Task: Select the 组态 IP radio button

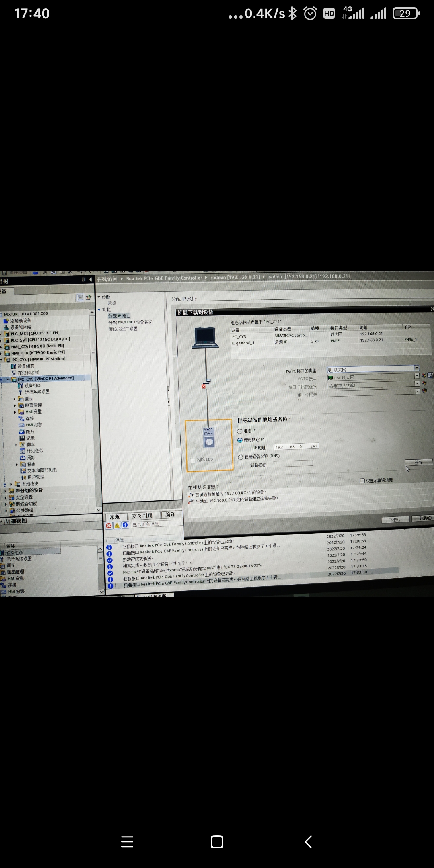Action: (240, 431)
